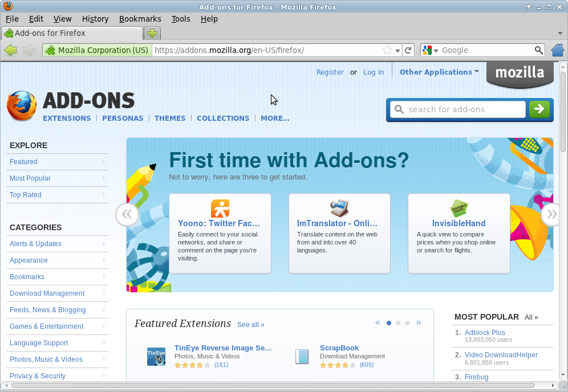Select second Featured Extensions page dot
Screen dimensions: 568x392
(398, 323)
